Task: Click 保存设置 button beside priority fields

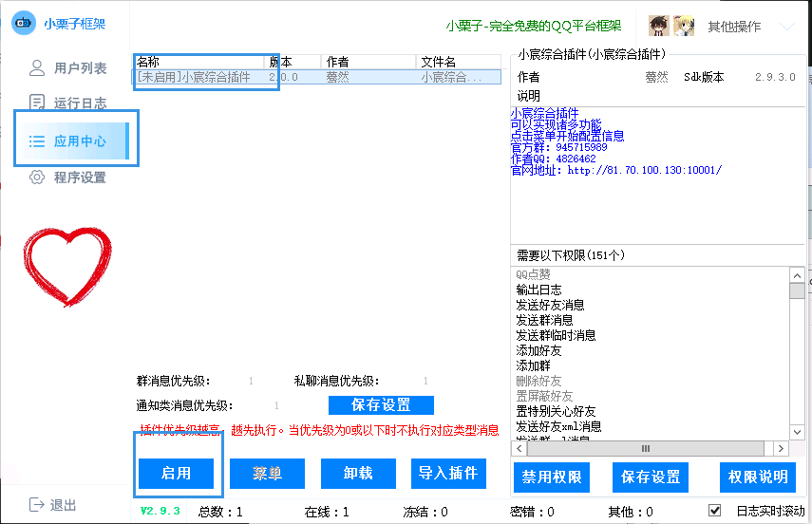Action: coord(381,405)
